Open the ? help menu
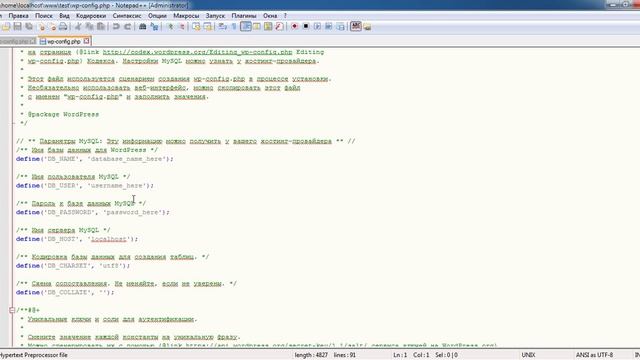The image size is (640, 360). coord(285,16)
